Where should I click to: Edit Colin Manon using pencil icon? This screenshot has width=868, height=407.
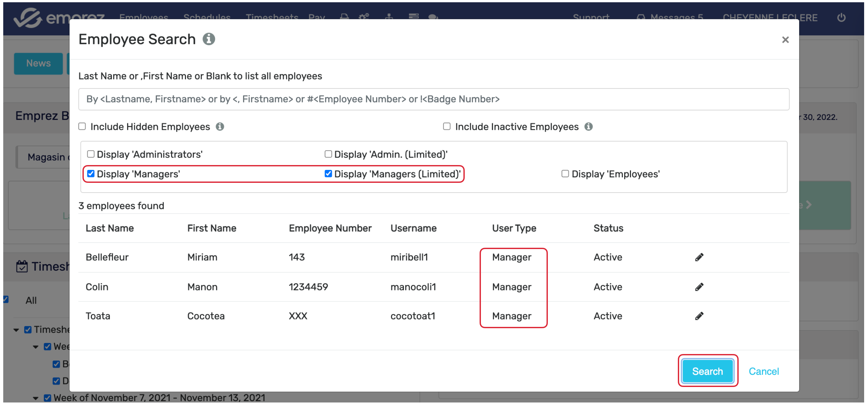click(x=699, y=287)
